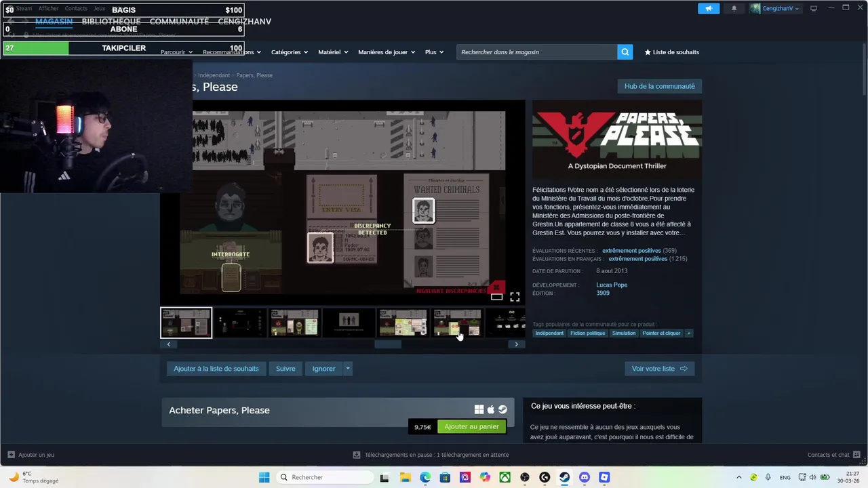Toggle theater mode icon on screenshot viewer
The height and width of the screenshot is (488, 868).
click(x=497, y=297)
